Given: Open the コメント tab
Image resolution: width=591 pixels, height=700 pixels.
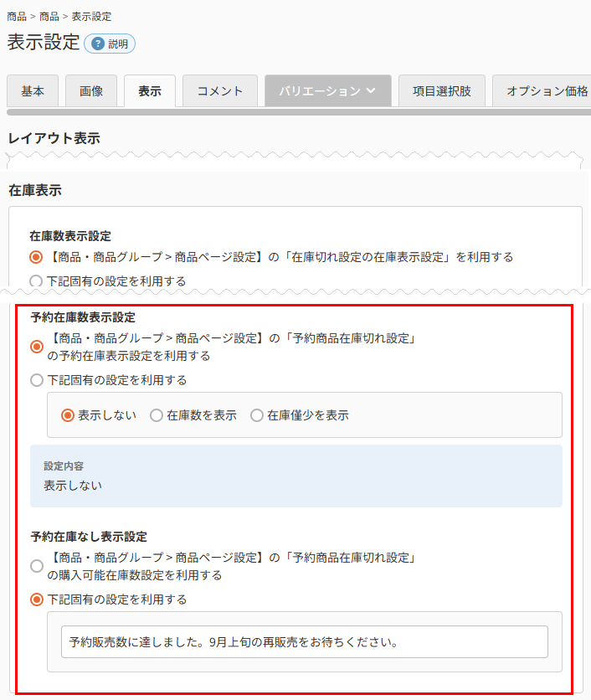Looking at the screenshot, I should 220,90.
